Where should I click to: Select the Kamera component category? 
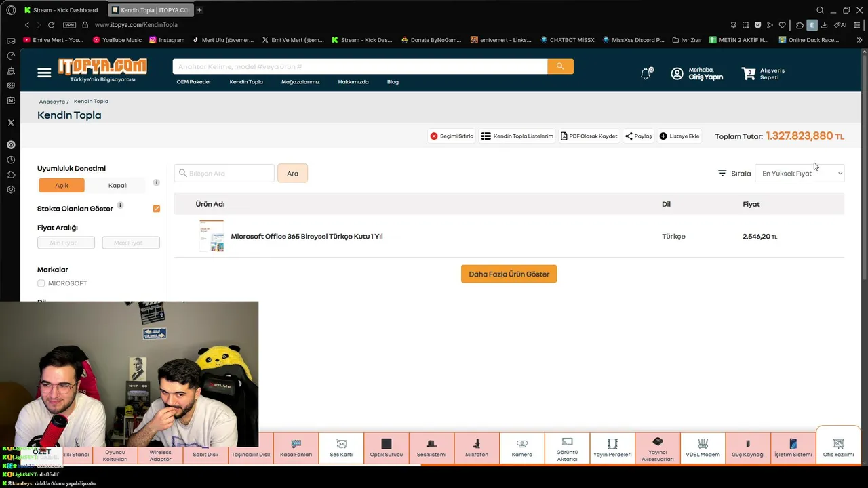(x=522, y=448)
